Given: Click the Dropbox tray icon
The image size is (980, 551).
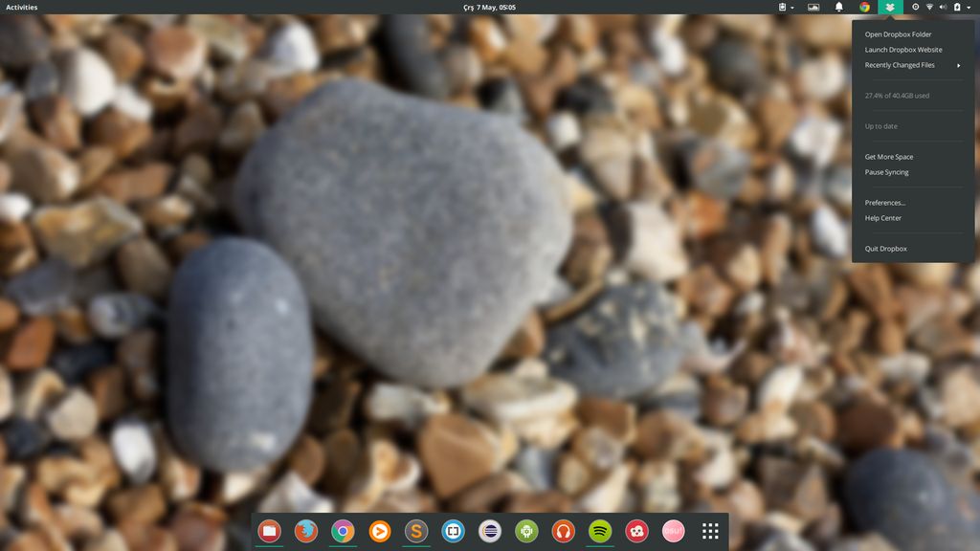Looking at the screenshot, I should click(890, 7).
